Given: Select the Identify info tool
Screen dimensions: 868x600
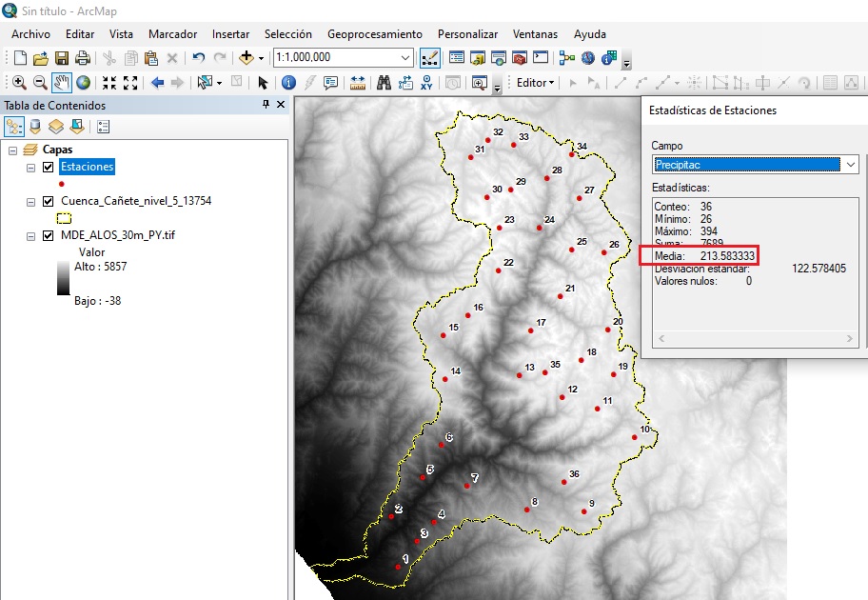Looking at the screenshot, I should (288, 83).
